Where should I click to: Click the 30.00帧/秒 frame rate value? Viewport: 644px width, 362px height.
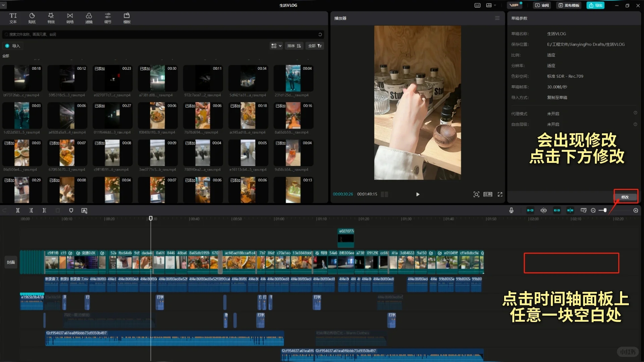[x=557, y=87]
